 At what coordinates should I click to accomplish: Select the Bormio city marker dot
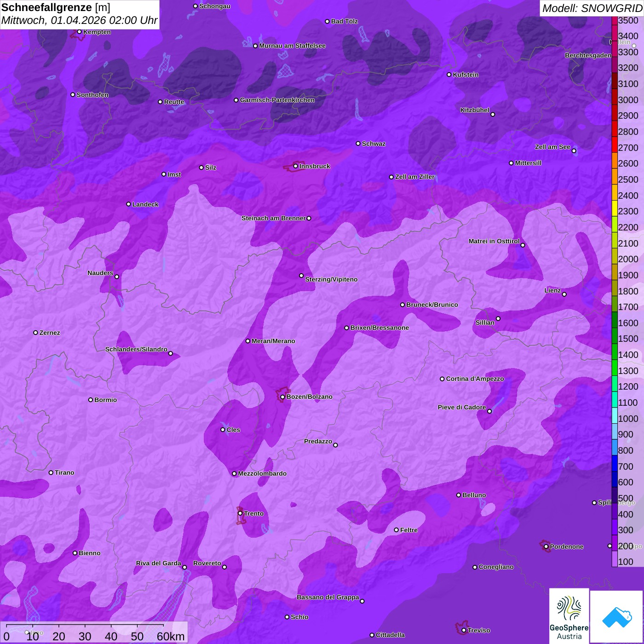(x=91, y=400)
